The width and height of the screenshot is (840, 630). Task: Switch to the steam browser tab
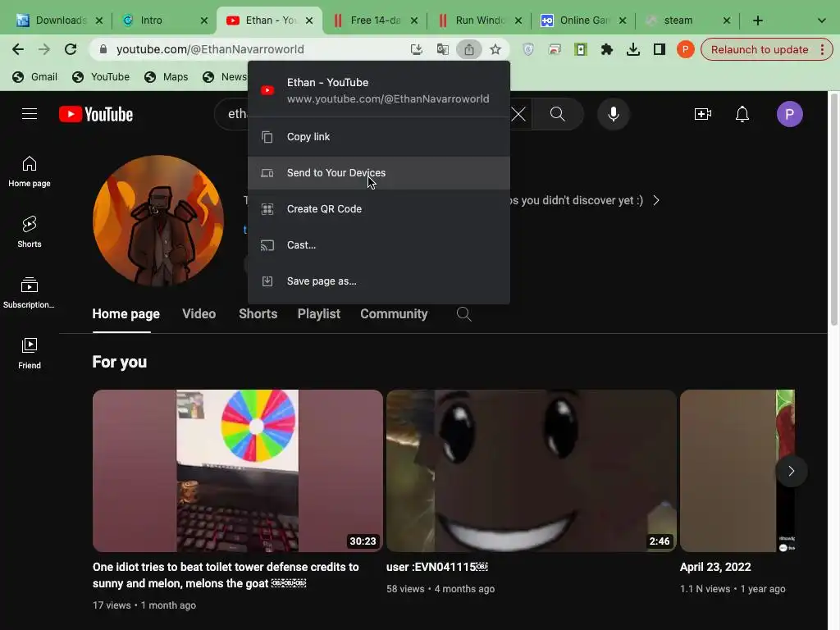click(x=687, y=21)
